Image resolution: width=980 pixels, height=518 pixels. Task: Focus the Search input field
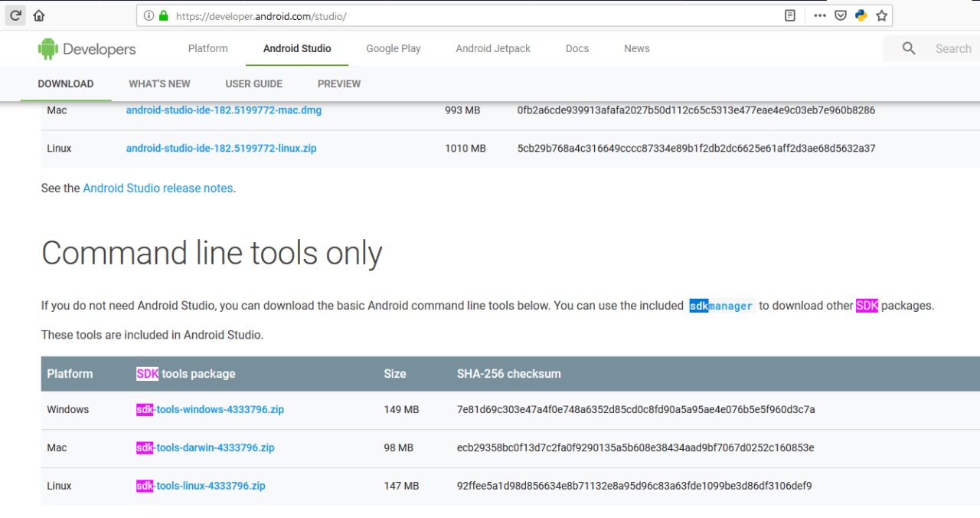pyautogui.click(x=953, y=48)
